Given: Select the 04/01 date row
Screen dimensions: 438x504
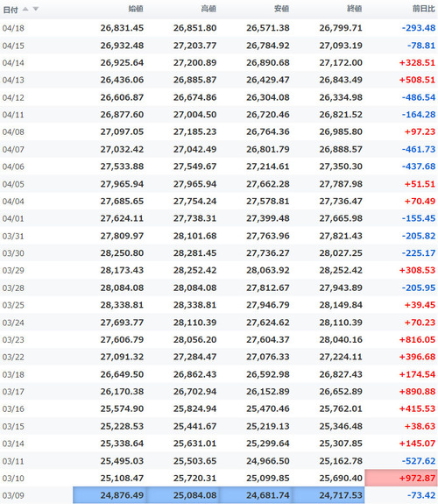Looking at the screenshot, I should [219, 218].
